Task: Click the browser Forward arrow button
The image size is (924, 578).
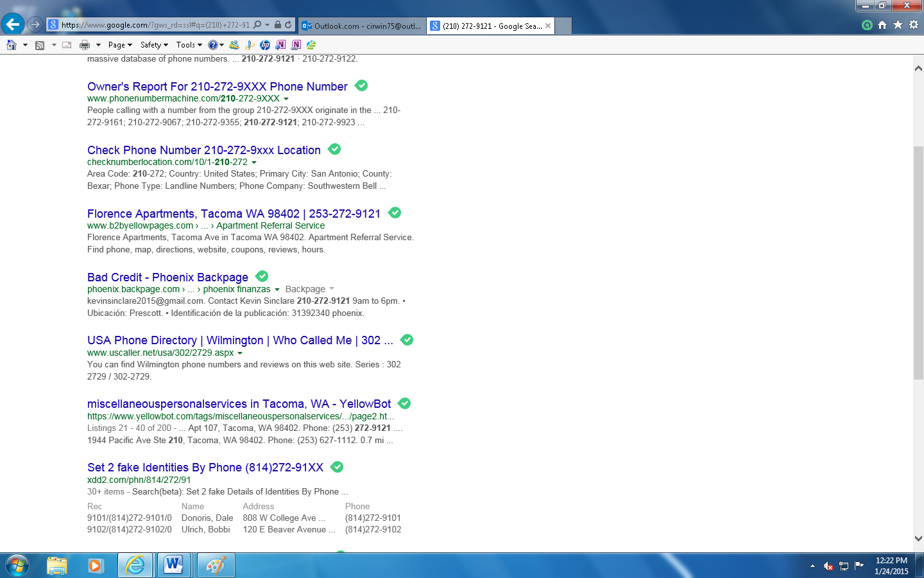Action: click(35, 24)
